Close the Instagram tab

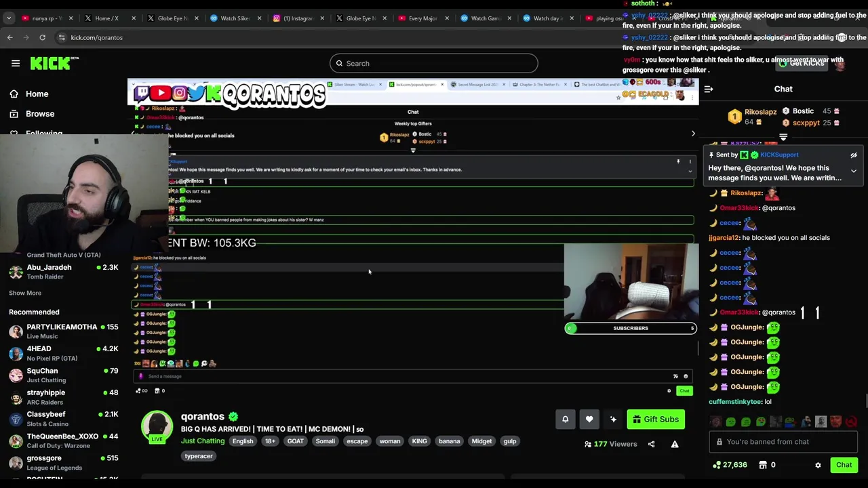322,18
